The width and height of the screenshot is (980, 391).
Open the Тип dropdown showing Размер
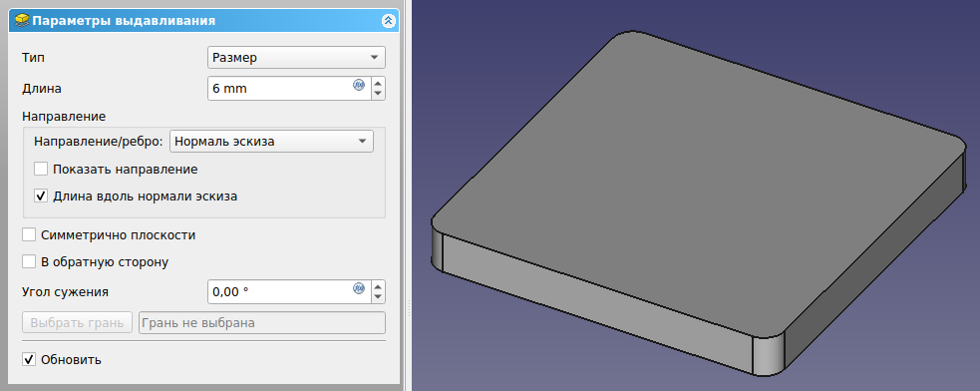tap(296, 58)
